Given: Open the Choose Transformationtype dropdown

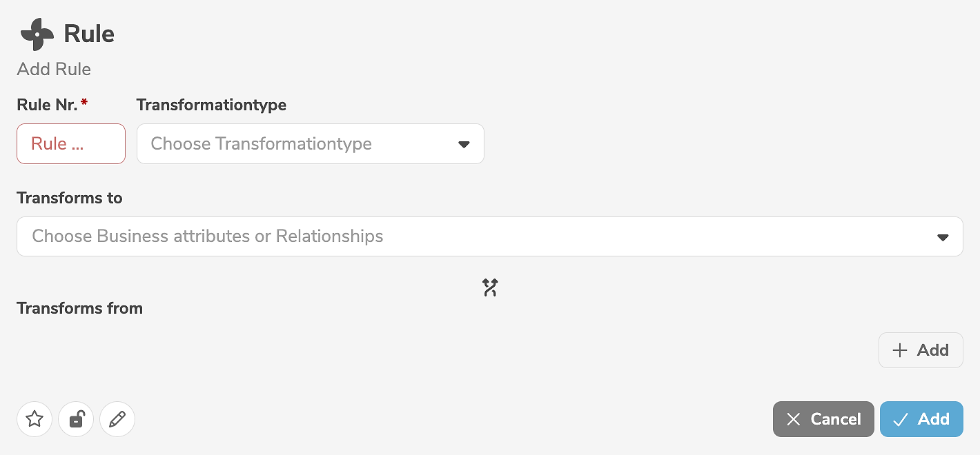Looking at the screenshot, I should click(297, 144).
